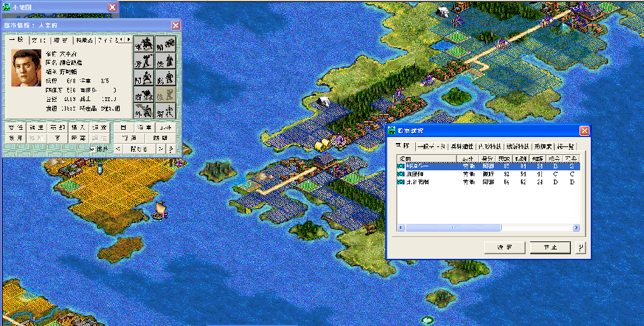Select the 一般 tab in the city info window

point(17,40)
